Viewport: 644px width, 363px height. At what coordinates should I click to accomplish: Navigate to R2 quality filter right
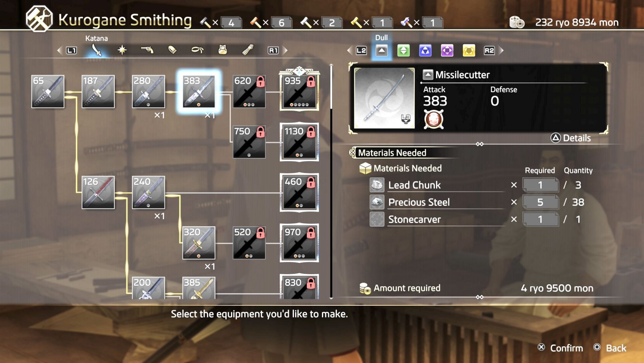490,50
